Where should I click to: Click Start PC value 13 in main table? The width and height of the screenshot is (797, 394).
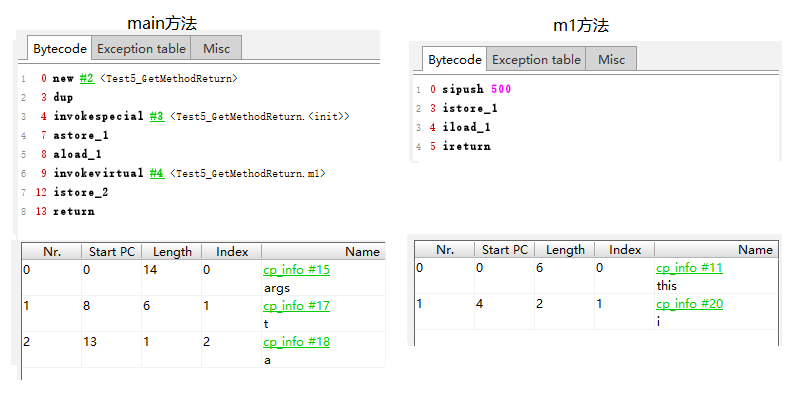[90, 342]
